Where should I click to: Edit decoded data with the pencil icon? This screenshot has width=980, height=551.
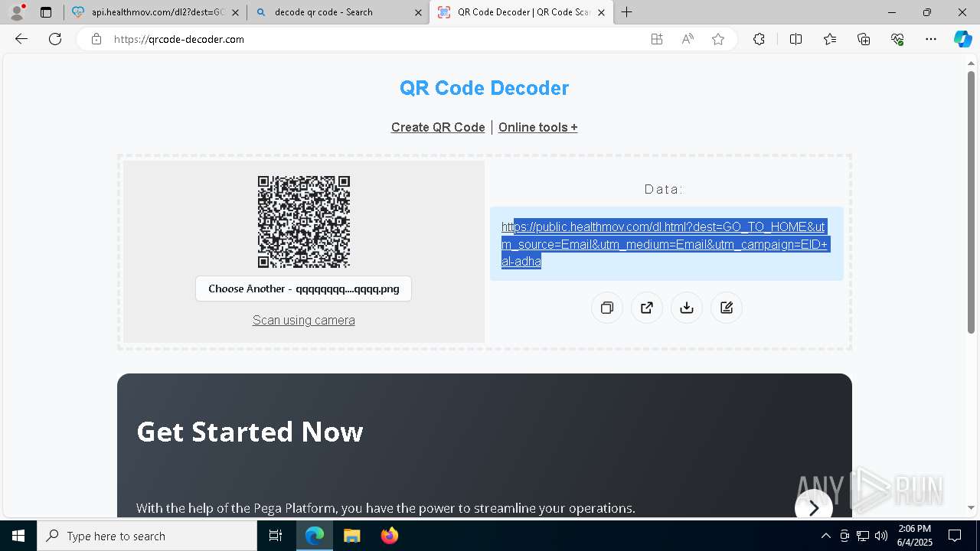point(727,308)
